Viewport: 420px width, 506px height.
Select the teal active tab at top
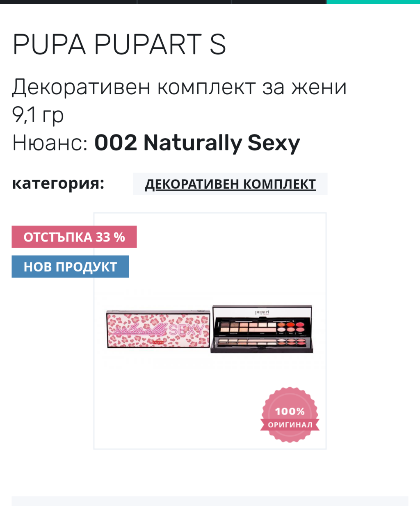[373, 2]
